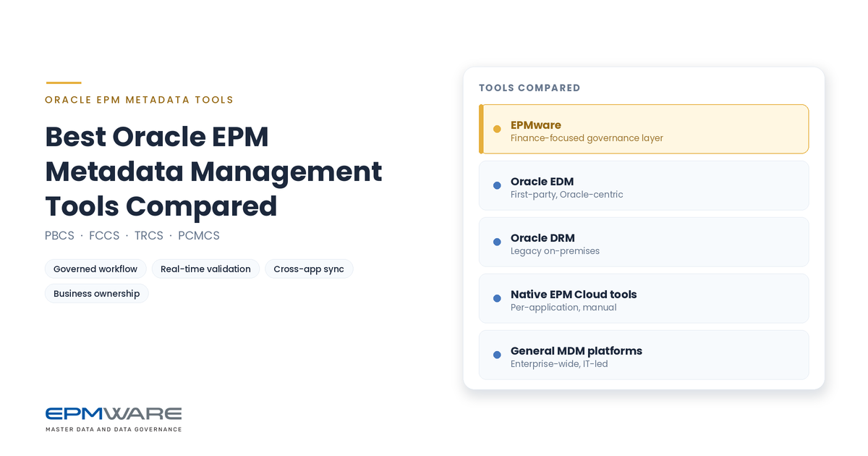Click 'First-party, Oracle-centric' text
The height and width of the screenshot is (456, 868).
pyautogui.click(x=567, y=195)
